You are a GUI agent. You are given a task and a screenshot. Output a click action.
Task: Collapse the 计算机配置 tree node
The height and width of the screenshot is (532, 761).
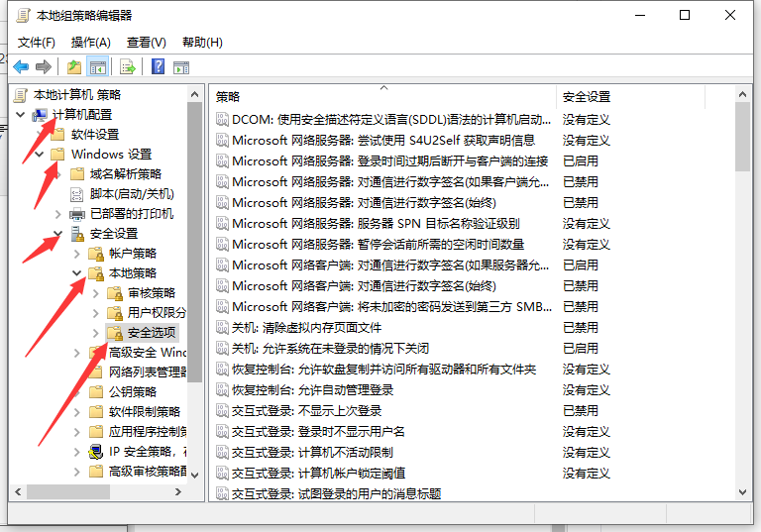point(22,115)
